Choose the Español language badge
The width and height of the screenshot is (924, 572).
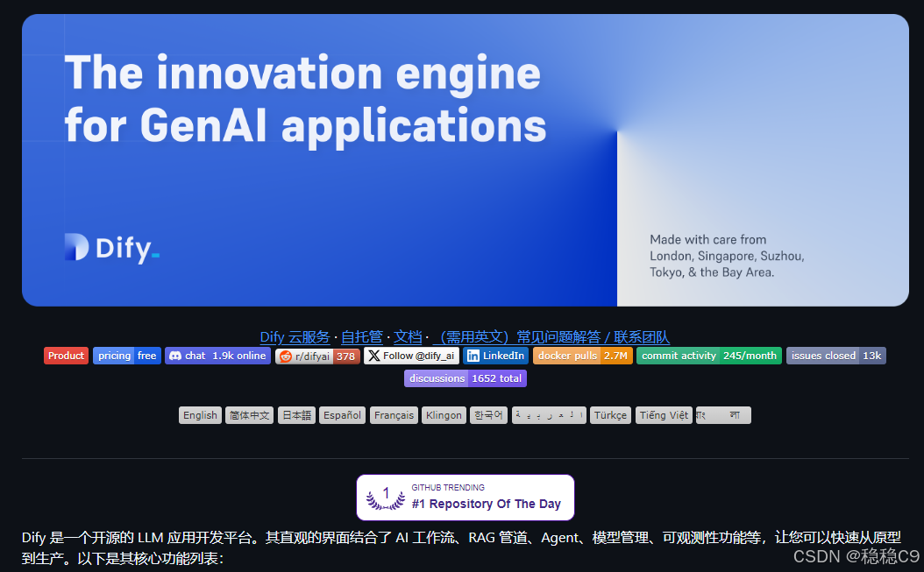[x=342, y=415]
